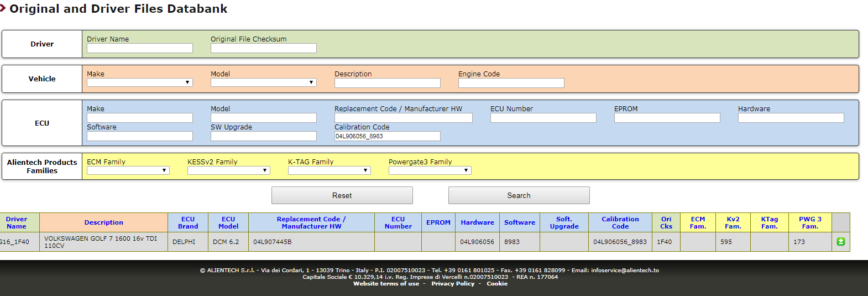The image size is (868, 296).
Task: Select the 04L907445B replacement code cell
Action: point(311,242)
